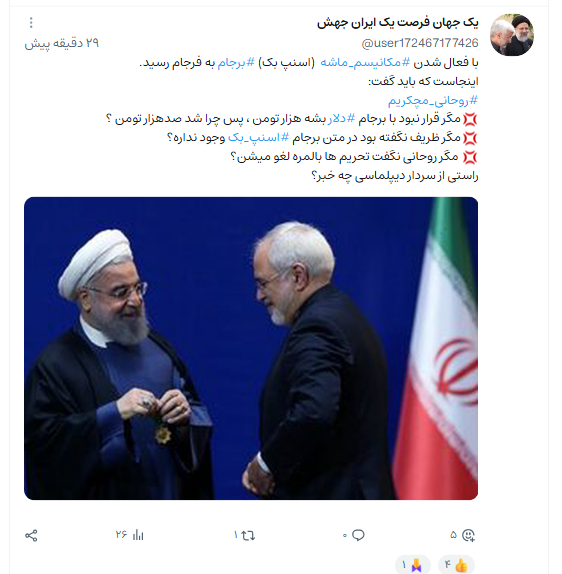Open the author's profile avatar picture
Viewport: 562px width, 574px height.
coord(512,35)
